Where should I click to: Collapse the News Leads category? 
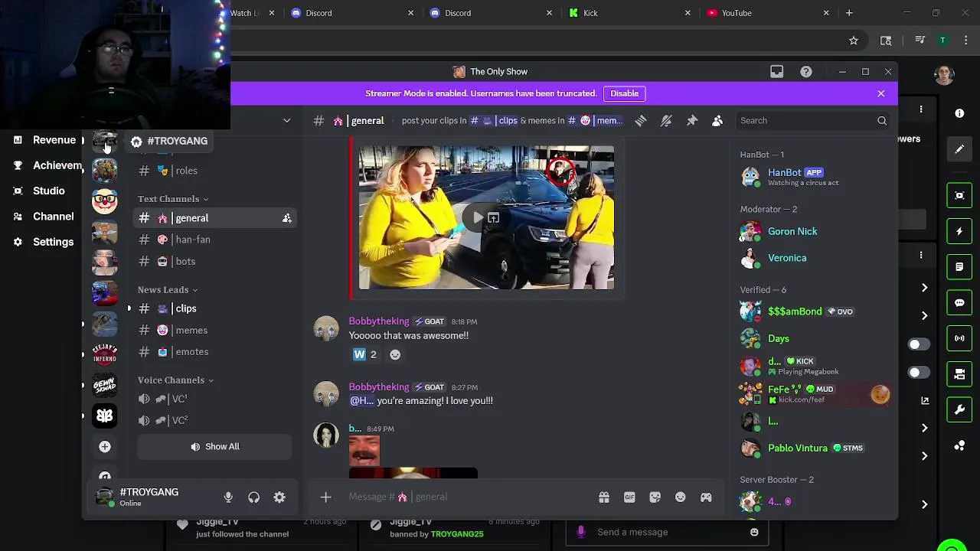[168, 290]
